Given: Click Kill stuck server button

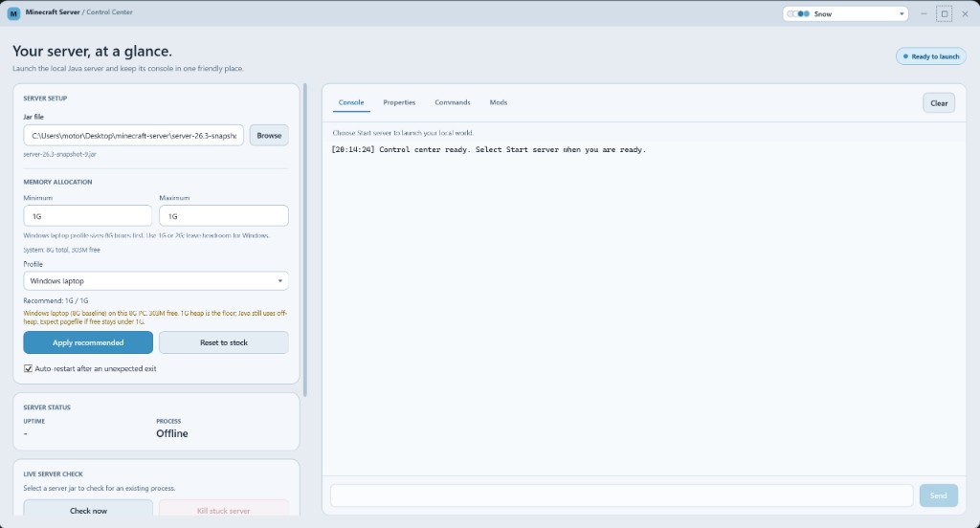Looking at the screenshot, I should click(x=224, y=510).
